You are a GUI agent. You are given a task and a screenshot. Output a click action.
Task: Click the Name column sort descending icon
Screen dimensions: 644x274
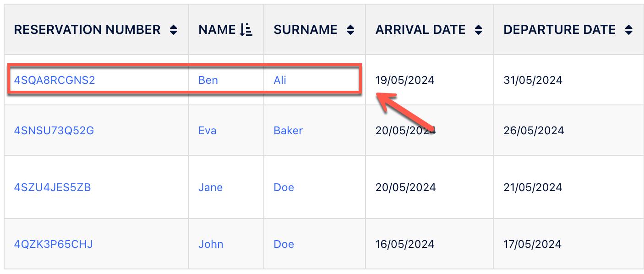pos(246,30)
